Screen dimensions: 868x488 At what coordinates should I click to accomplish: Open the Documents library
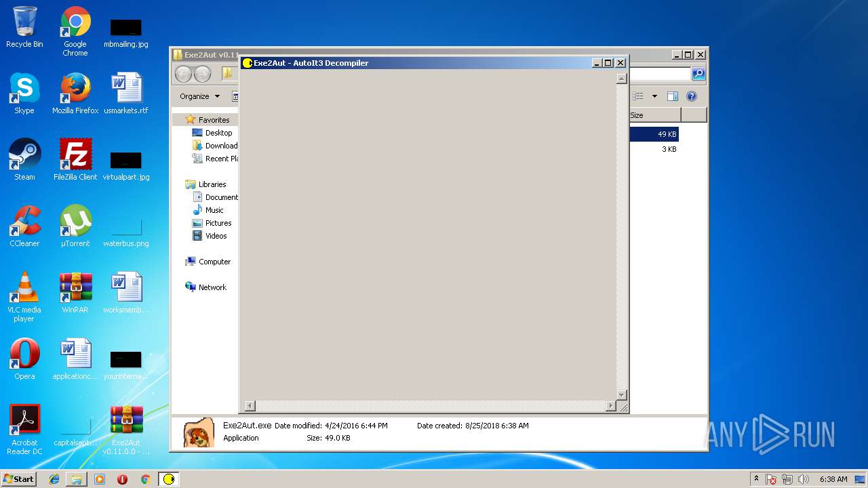pyautogui.click(x=215, y=197)
